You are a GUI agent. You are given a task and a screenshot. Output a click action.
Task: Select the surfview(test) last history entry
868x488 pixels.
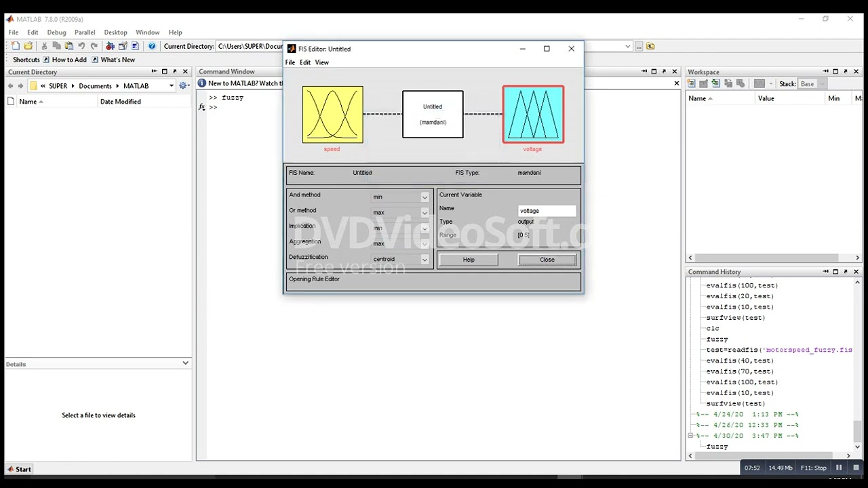[736, 403]
